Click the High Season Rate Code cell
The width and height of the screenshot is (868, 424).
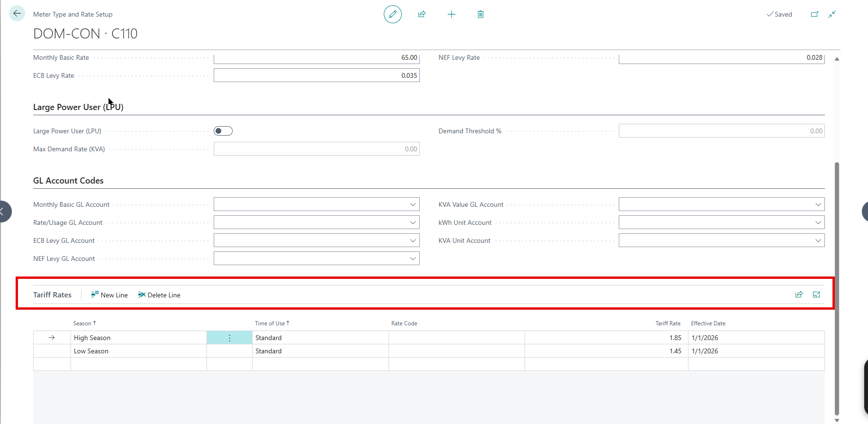tap(457, 338)
